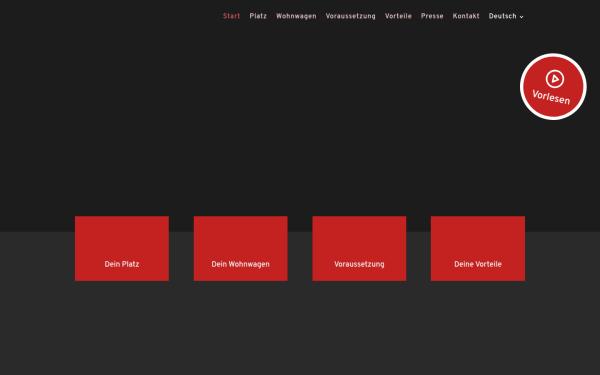Open the Deine Vorteile red tile
The height and width of the screenshot is (375, 600).
478,248
